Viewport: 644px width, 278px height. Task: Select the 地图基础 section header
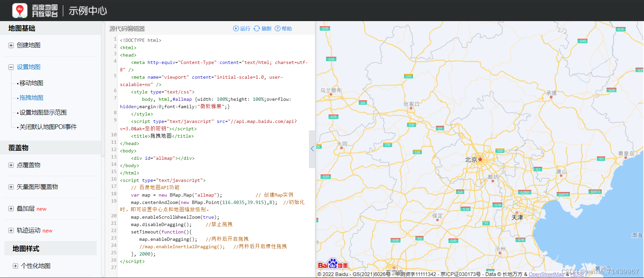50,28
